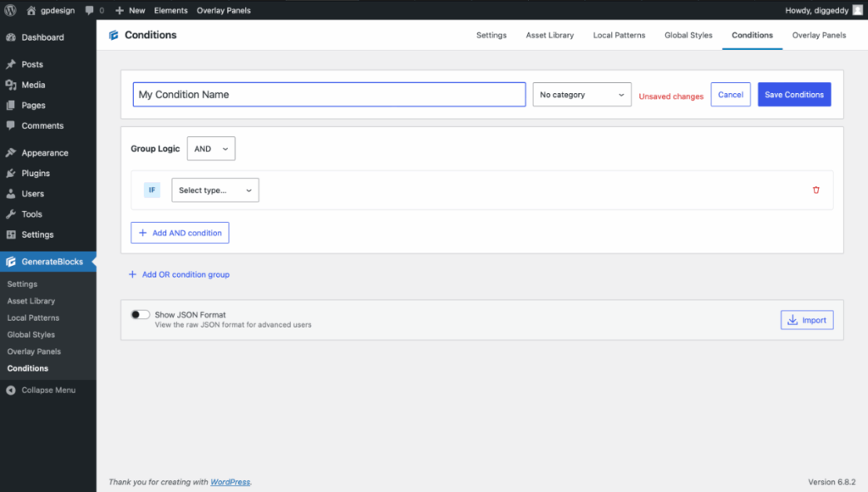
Task: Open Overlay Panels in the admin bar
Action: 224,10
